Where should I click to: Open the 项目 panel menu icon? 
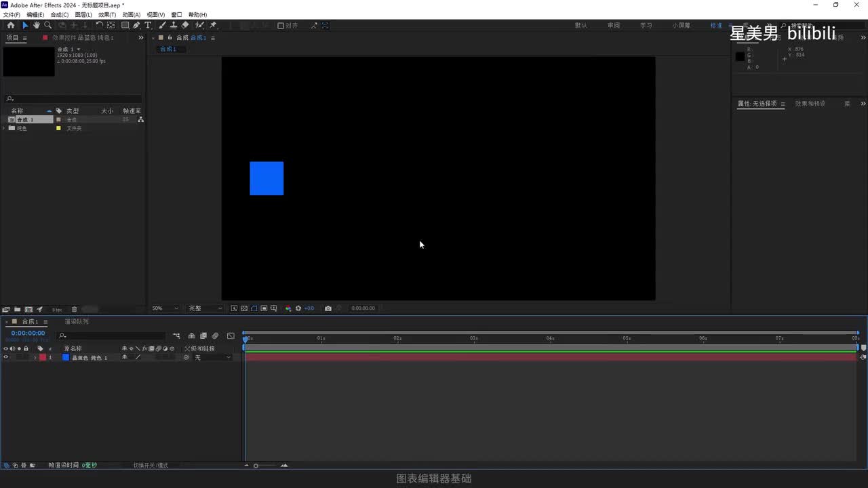tap(25, 38)
